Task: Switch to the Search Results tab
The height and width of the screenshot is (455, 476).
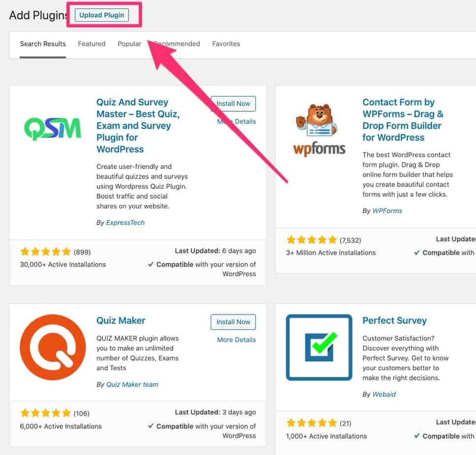Action: tap(43, 44)
